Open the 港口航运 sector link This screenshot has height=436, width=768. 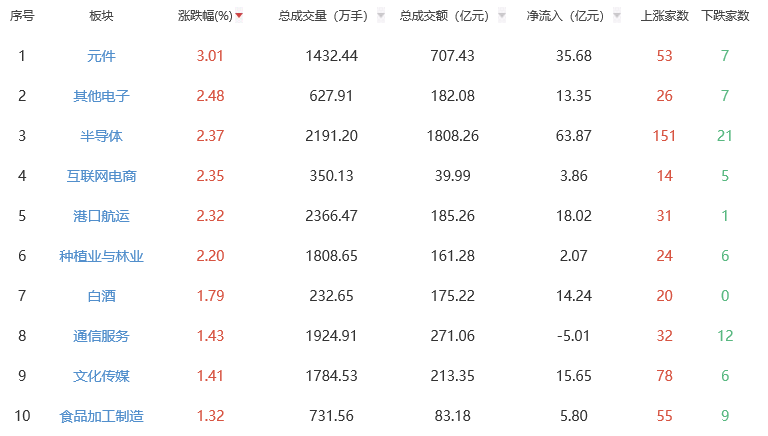tap(101, 216)
